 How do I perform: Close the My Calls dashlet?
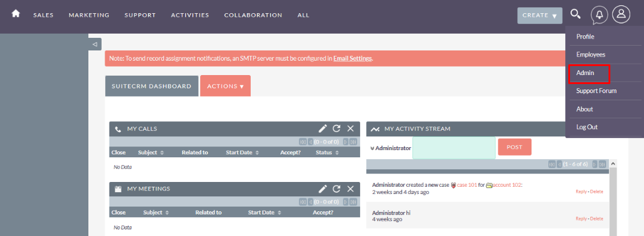tap(351, 129)
